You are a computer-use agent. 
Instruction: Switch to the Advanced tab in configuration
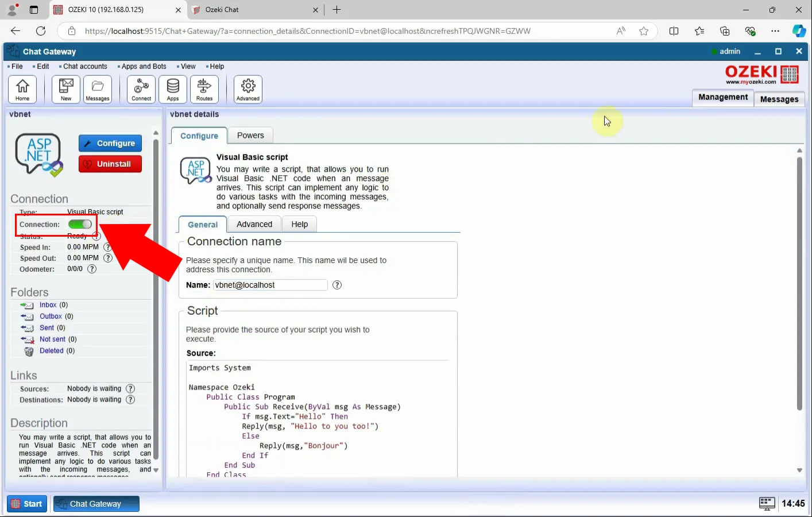point(254,224)
